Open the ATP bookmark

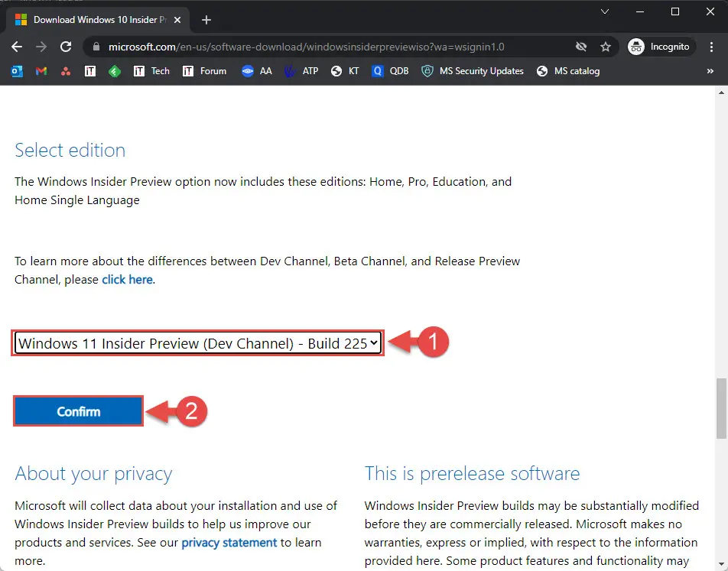click(x=301, y=71)
